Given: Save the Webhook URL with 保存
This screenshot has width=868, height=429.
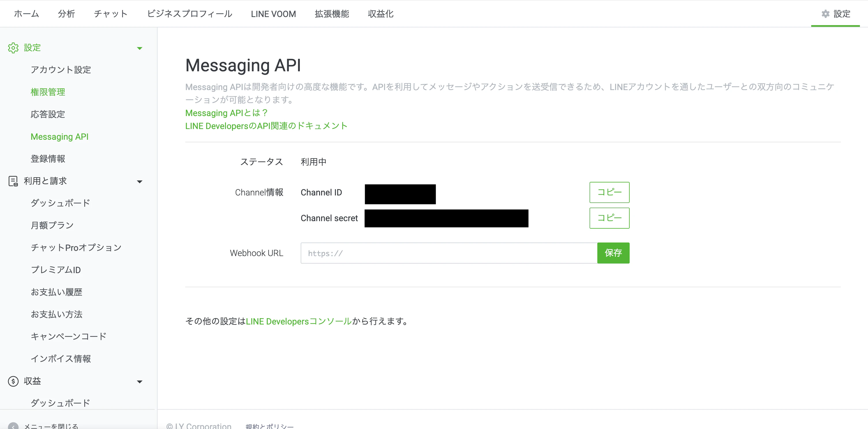Looking at the screenshot, I should pyautogui.click(x=613, y=253).
